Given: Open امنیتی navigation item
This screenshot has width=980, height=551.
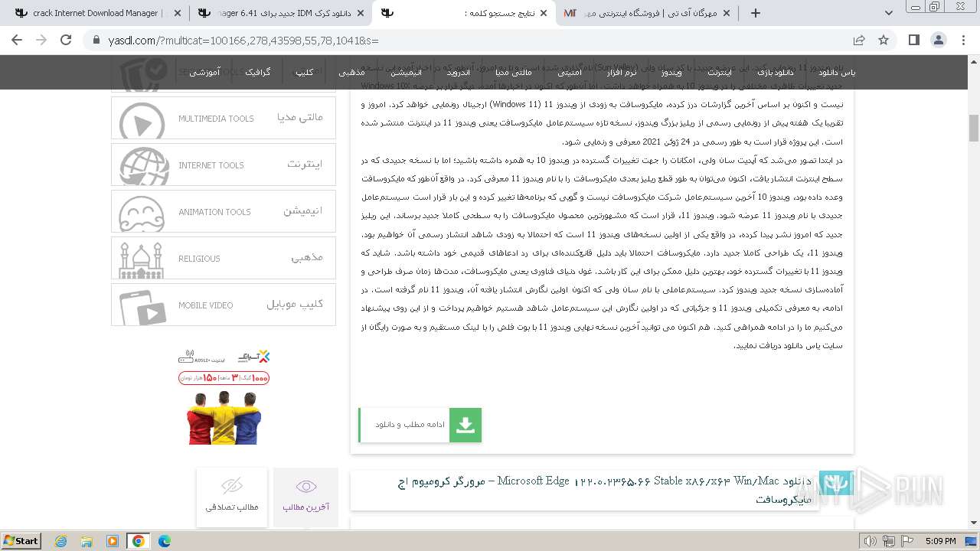Looking at the screenshot, I should click(x=569, y=72).
